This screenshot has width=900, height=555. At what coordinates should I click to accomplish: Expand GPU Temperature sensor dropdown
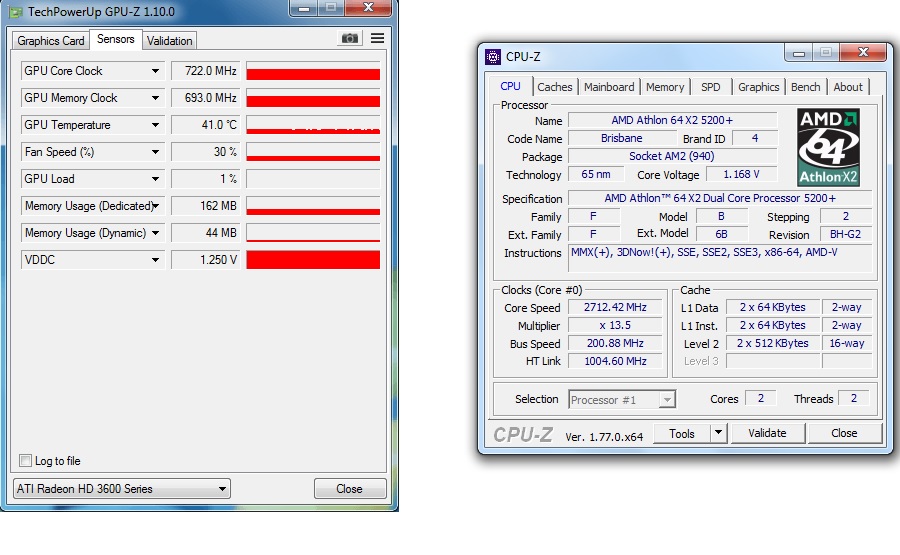[155, 125]
